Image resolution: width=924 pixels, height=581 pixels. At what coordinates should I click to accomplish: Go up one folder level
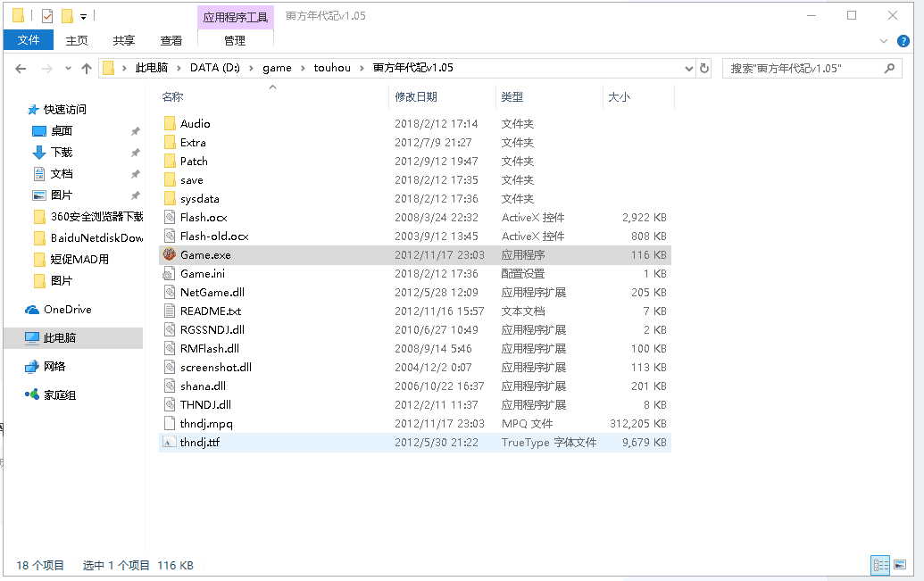(87, 69)
